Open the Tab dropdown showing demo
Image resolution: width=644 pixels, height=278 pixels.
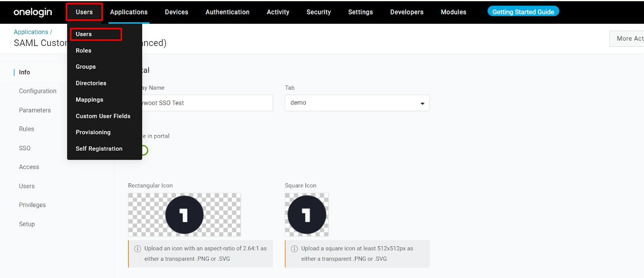coord(357,103)
